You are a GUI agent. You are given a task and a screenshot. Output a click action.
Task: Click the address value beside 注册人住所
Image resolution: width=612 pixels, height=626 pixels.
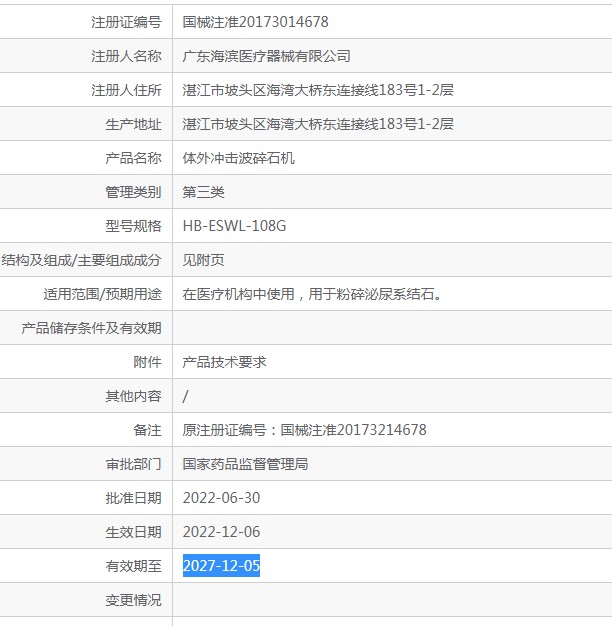click(318, 90)
